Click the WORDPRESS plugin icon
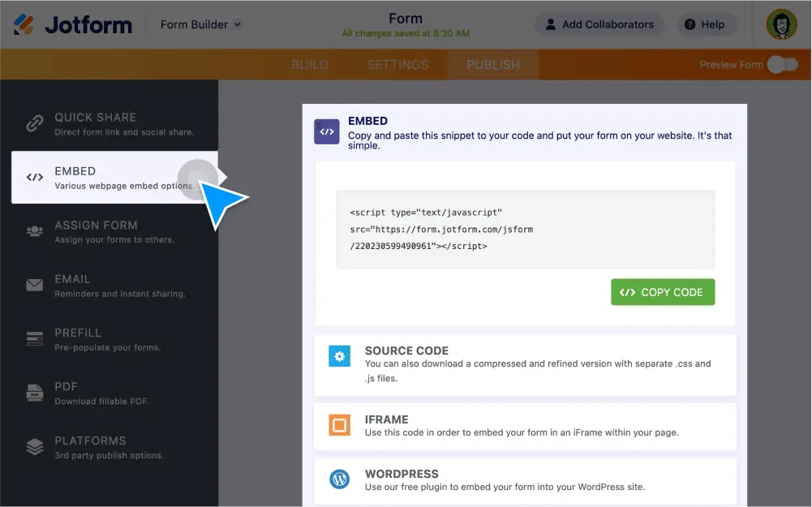812x507 pixels. [x=339, y=479]
